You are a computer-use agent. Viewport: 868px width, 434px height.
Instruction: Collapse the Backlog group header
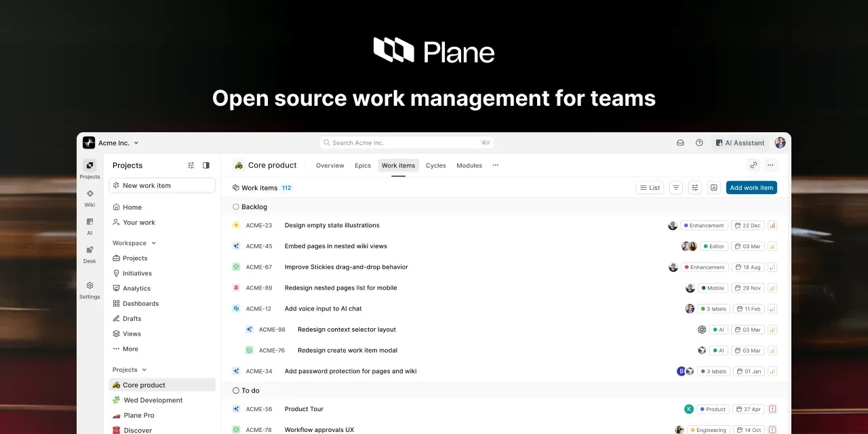506,207
